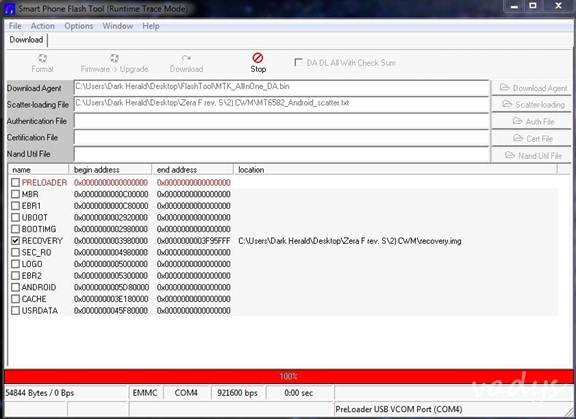This screenshot has width=576, height=419.
Task: Open the Action menu
Action: 43,26
